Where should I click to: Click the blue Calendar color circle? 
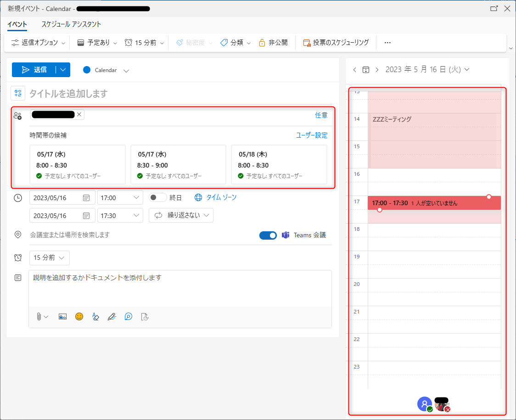pos(87,70)
